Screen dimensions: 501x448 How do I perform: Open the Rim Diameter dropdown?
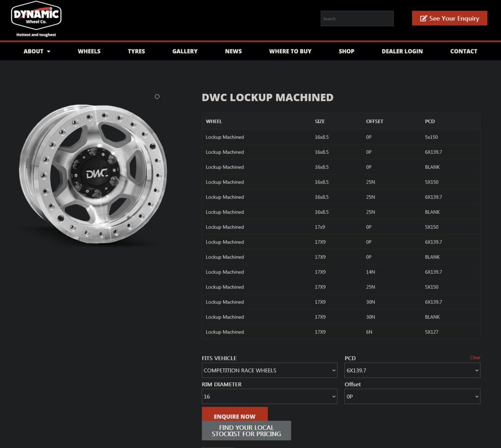[x=269, y=397]
